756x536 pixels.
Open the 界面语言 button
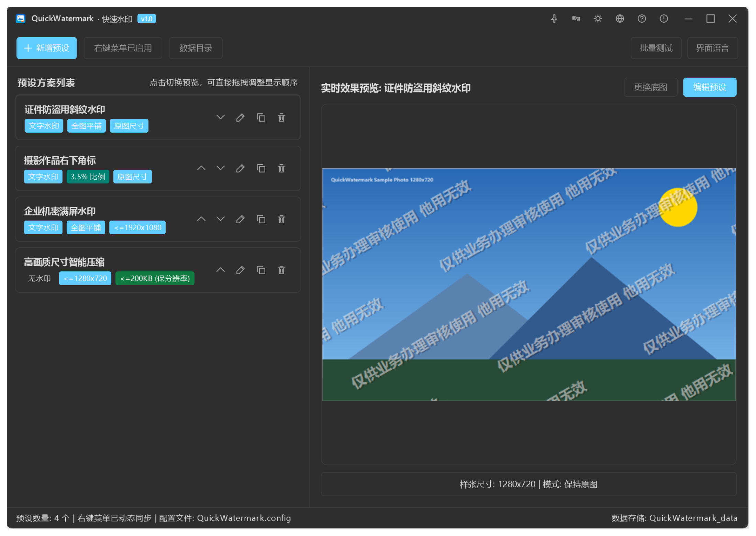(x=712, y=48)
